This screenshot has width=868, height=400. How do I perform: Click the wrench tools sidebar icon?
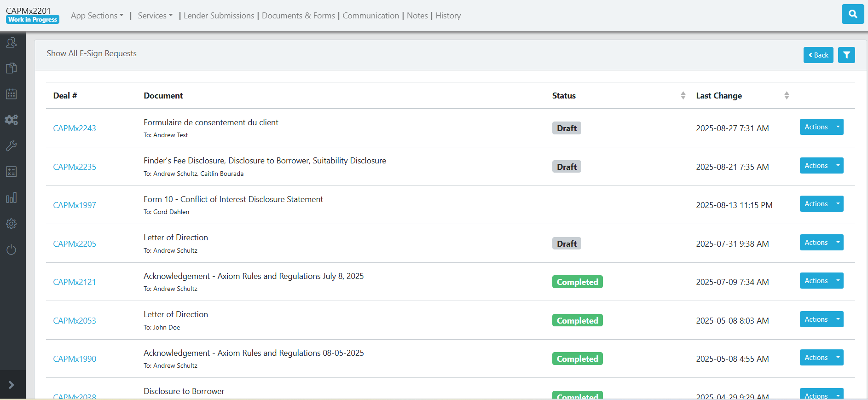tap(12, 146)
